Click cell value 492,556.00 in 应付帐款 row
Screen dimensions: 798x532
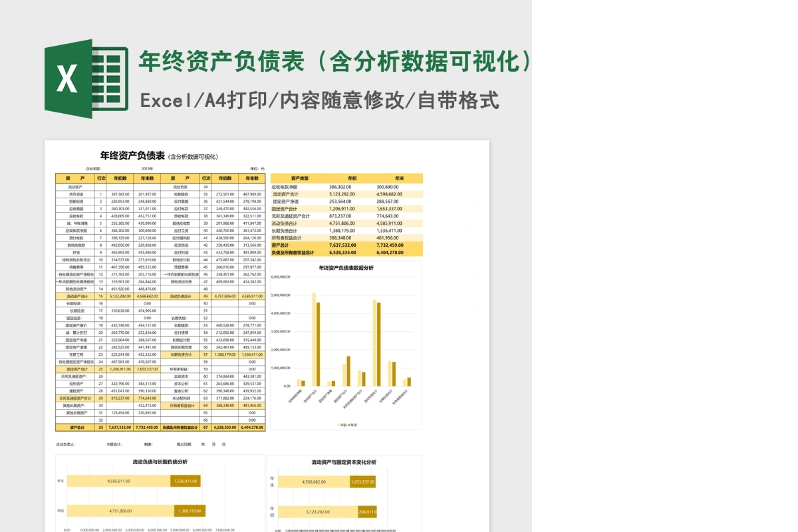click(x=252, y=209)
